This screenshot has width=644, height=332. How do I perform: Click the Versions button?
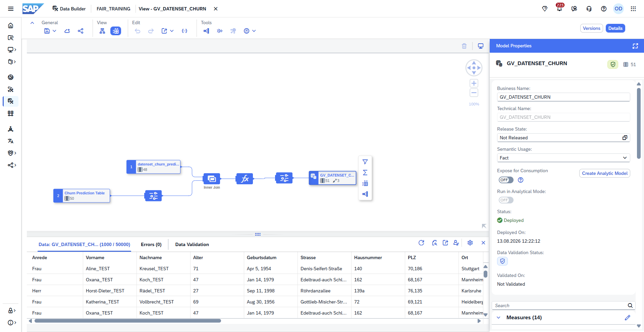[592, 28]
